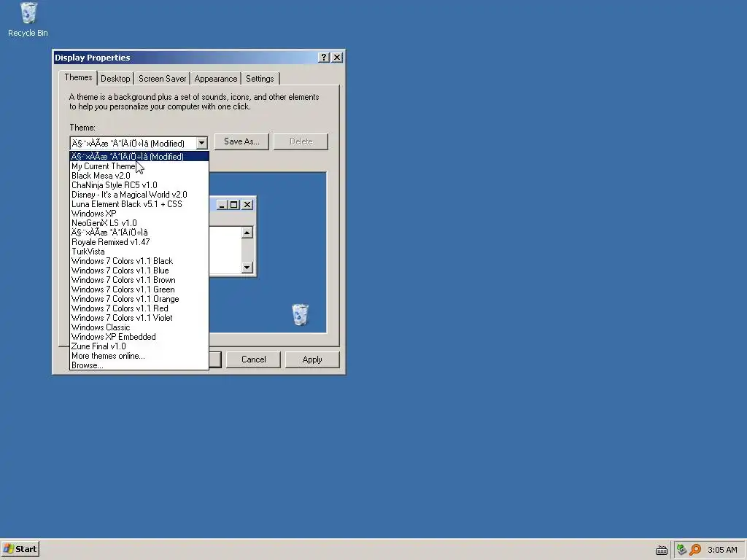Click Save As button
The image size is (747, 560).
tap(241, 141)
